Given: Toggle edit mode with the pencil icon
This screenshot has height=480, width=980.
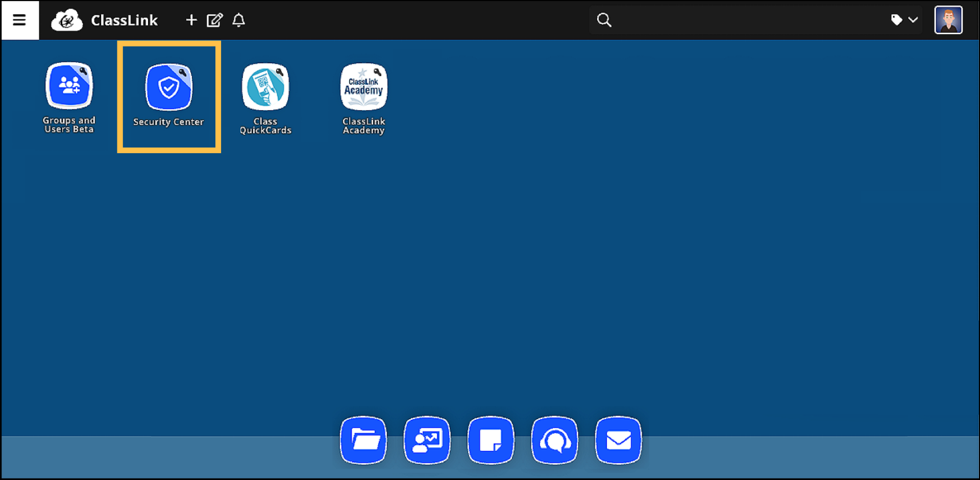Looking at the screenshot, I should coord(214,20).
